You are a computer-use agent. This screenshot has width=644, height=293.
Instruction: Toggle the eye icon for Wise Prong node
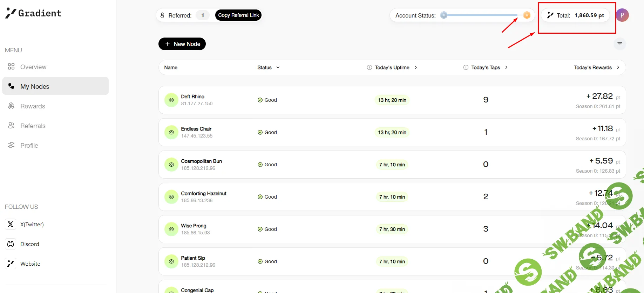click(x=171, y=229)
